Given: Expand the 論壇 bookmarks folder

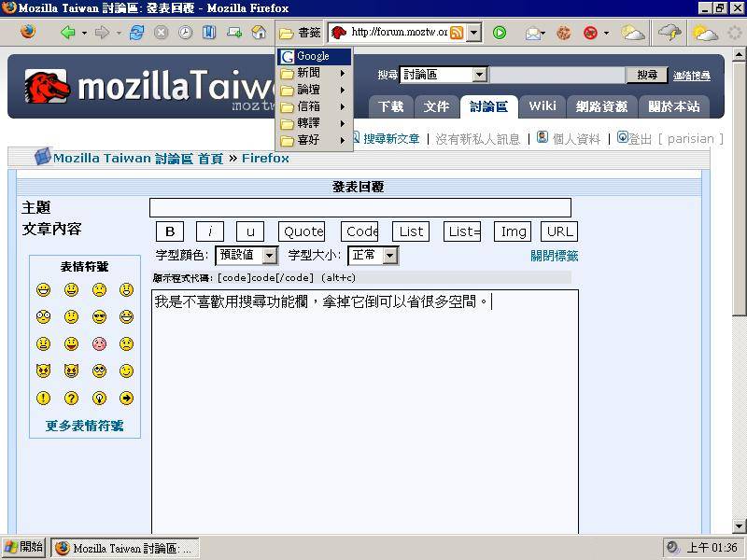Looking at the screenshot, I should (315, 90).
